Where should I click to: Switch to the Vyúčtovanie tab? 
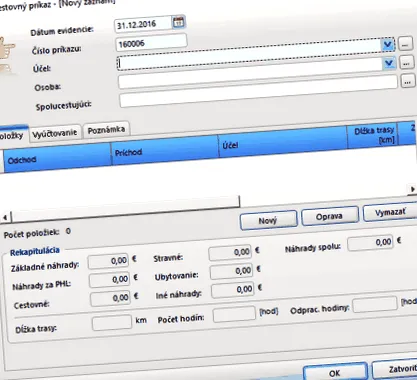55,133
